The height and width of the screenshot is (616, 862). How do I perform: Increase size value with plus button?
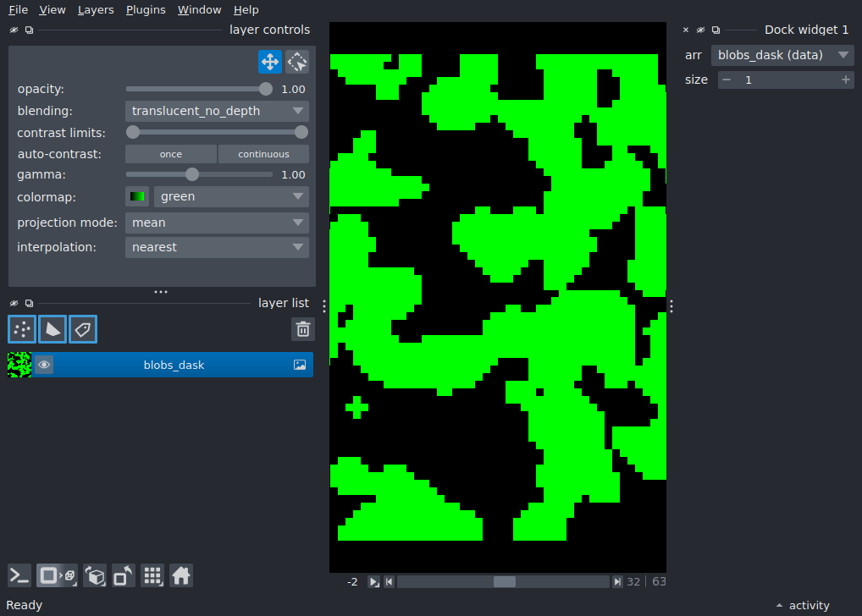pyautogui.click(x=846, y=80)
